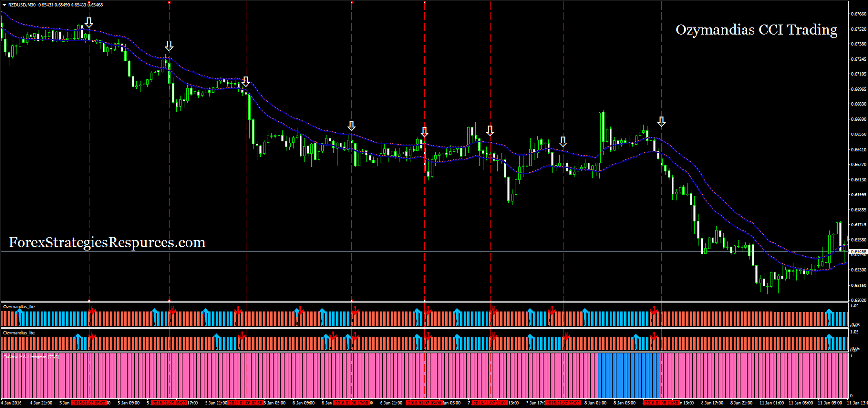The width and height of the screenshot is (868, 408).
Task: Click the 0.65300 price axis label
Action: coord(859,270)
